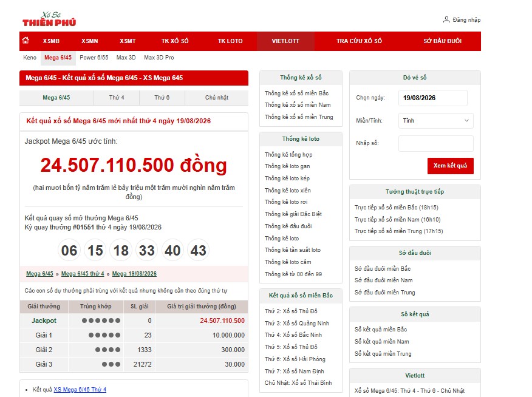Open Thứ 6: Xổ số Hải Phòng

(x=295, y=359)
